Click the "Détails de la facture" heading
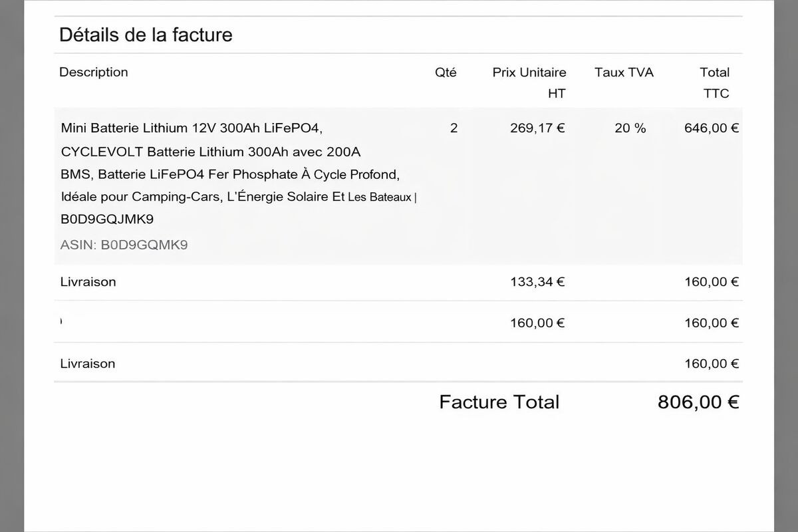Viewport: 798px width, 532px height. (x=146, y=35)
